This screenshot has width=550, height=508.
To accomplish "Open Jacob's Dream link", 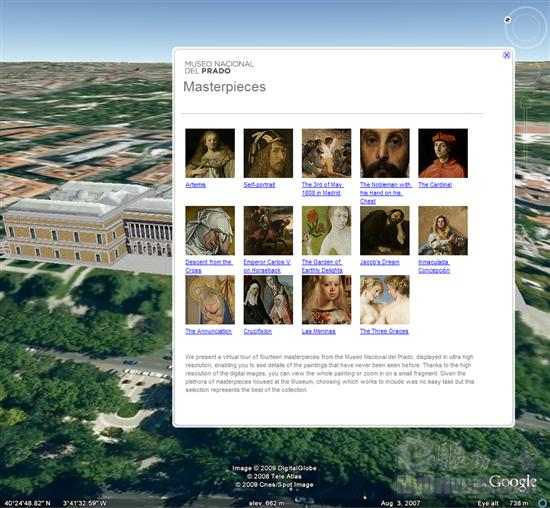I will (380, 262).
